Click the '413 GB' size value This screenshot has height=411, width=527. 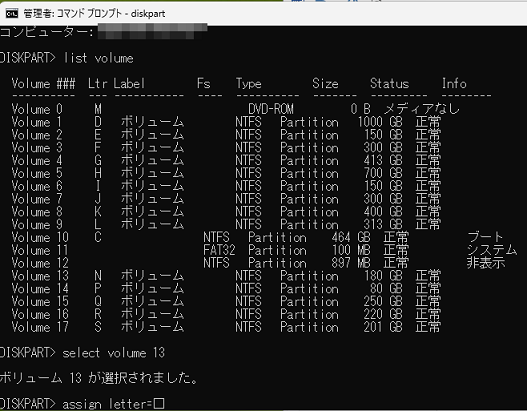383,160
